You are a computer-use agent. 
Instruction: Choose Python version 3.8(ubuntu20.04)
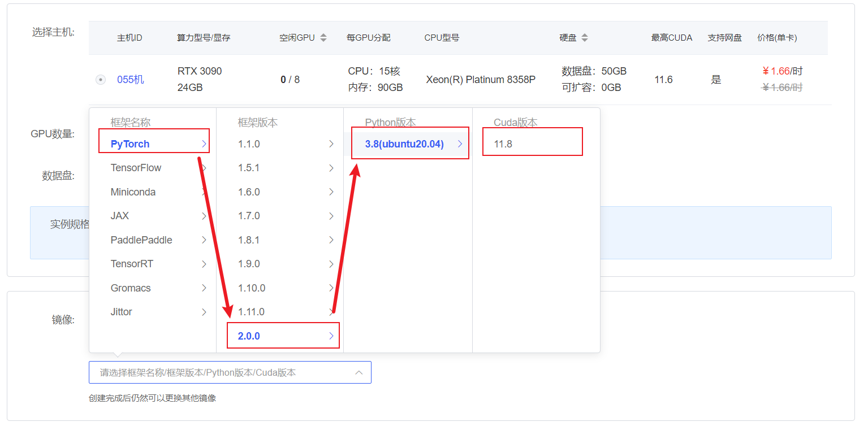(404, 144)
